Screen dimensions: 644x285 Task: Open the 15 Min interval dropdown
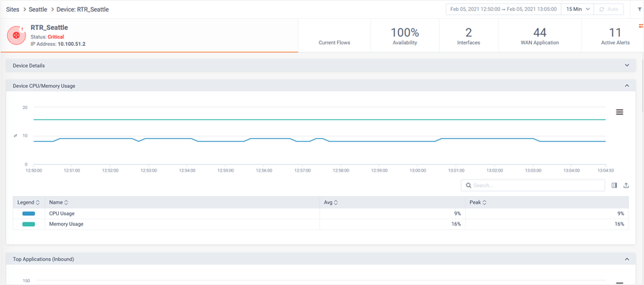578,9
